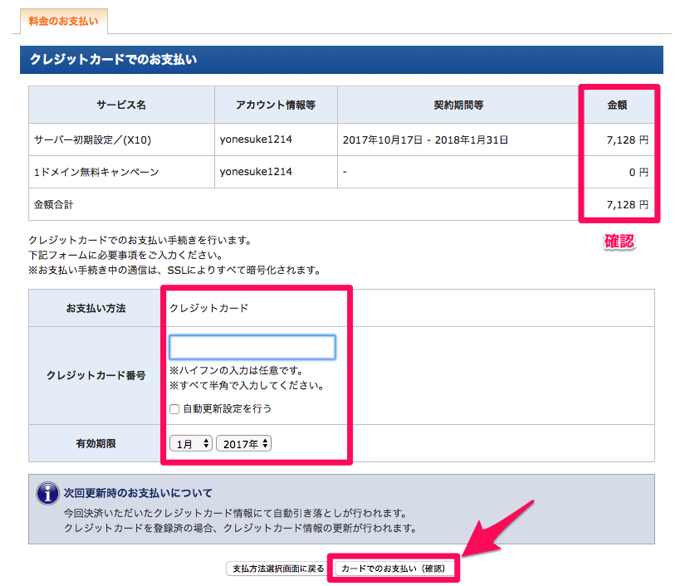
Task: Enable the 自動更新設定を行う checkbox
Action: point(175,408)
